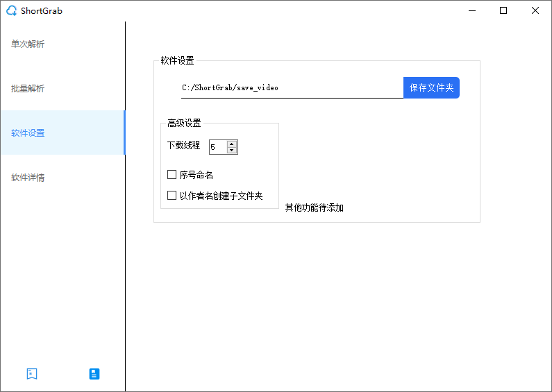Image resolution: width=552 pixels, height=392 pixels.
Task: Go to the 软件详情 tab
Action: point(28,178)
